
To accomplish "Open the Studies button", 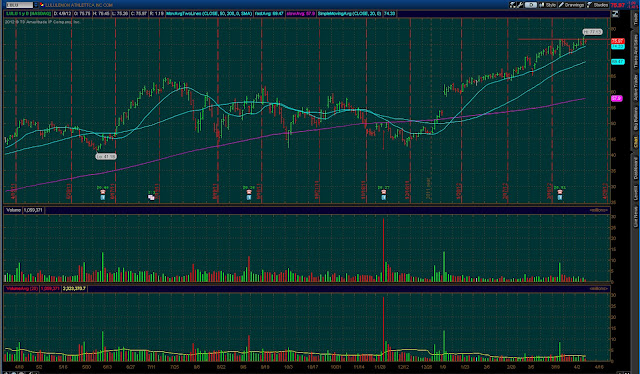I will pos(598,5).
